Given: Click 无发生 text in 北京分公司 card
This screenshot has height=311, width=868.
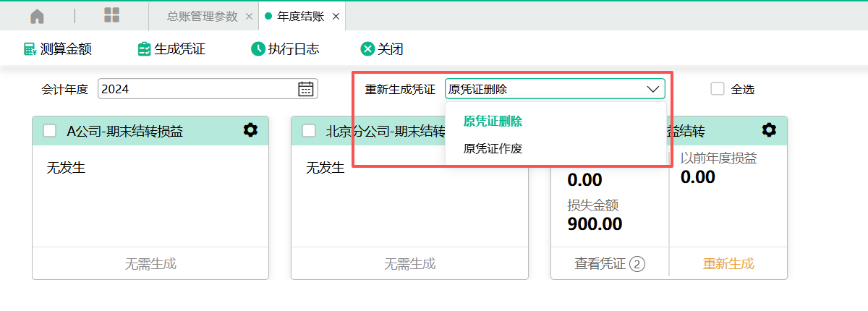Looking at the screenshot, I should point(325,169).
